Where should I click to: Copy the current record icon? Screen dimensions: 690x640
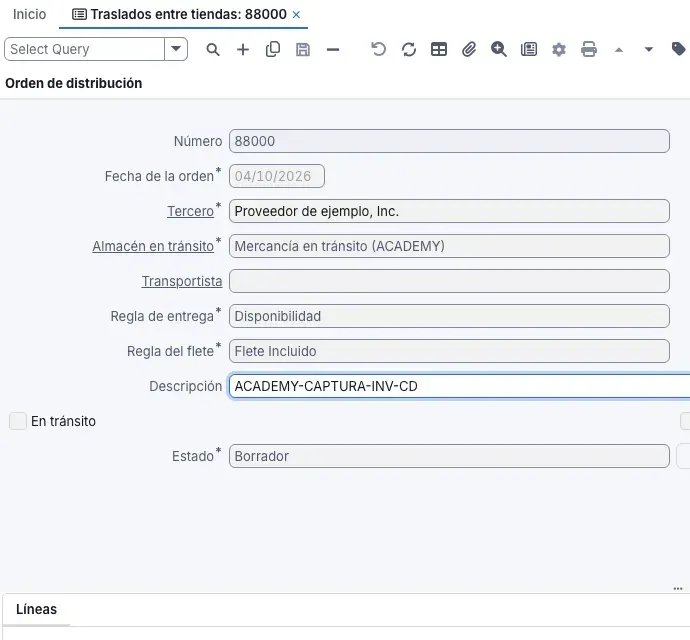273,49
